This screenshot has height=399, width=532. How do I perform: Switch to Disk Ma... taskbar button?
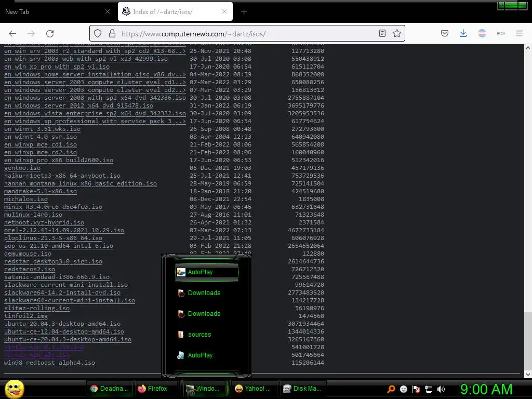point(303,389)
